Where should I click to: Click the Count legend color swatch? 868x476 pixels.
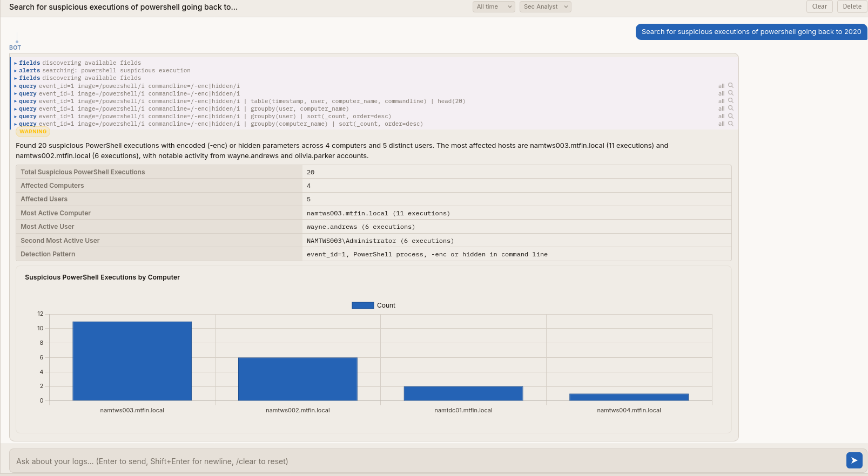[x=362, y=305]
